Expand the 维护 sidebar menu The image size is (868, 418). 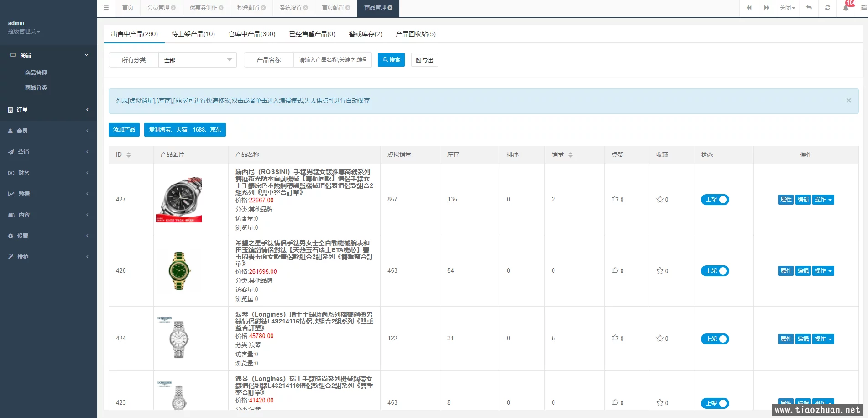(48, 257)
